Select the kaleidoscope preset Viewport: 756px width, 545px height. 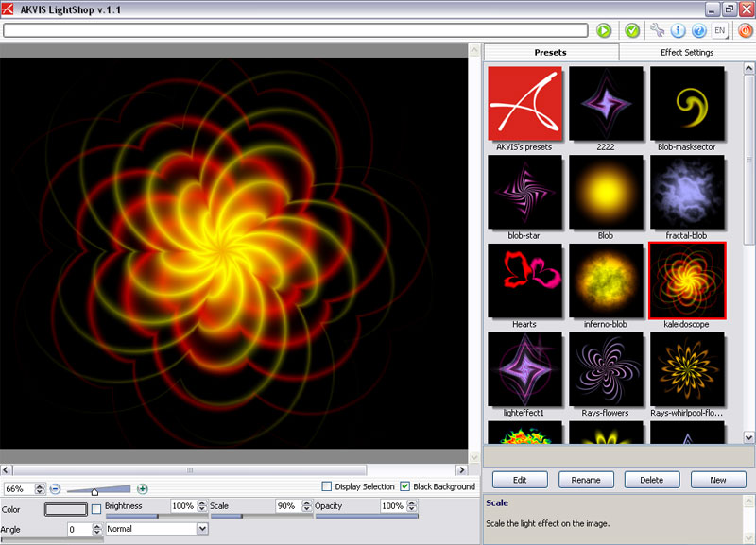(687, 281)
